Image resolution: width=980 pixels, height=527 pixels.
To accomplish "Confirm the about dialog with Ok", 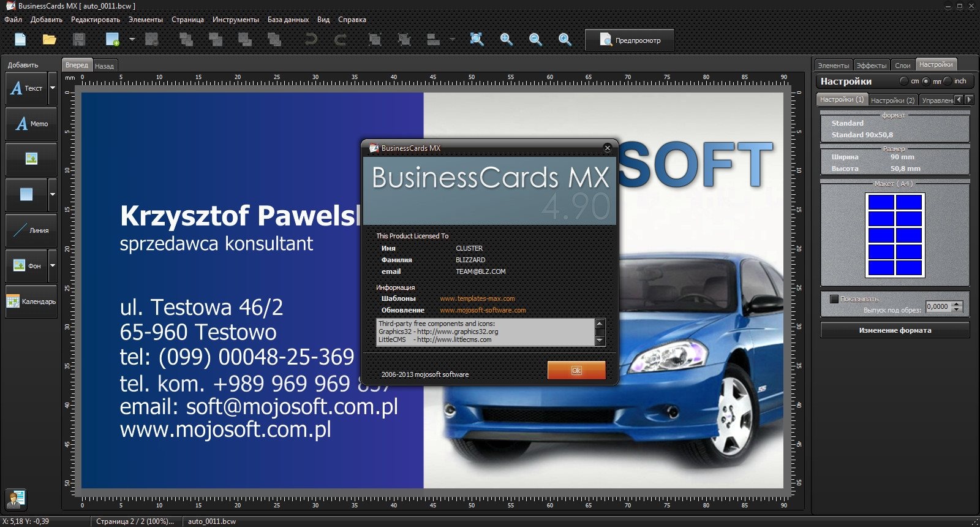I will 576,370.
